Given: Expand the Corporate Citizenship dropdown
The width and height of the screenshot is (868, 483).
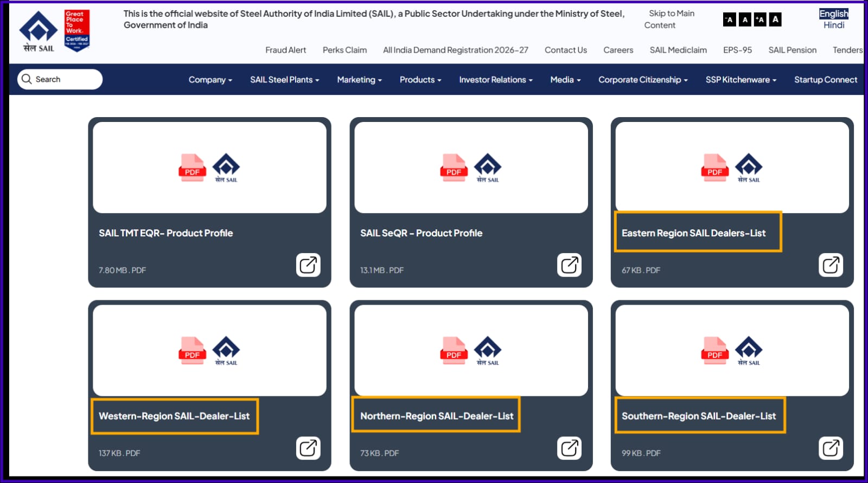Looking at the screenshot, I should (643, 80).
